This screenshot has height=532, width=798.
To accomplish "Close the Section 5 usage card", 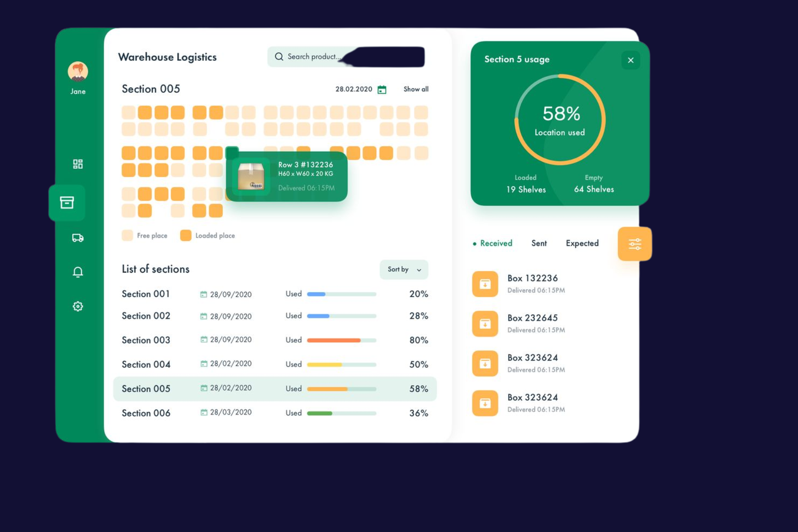I will click(630, 60).
